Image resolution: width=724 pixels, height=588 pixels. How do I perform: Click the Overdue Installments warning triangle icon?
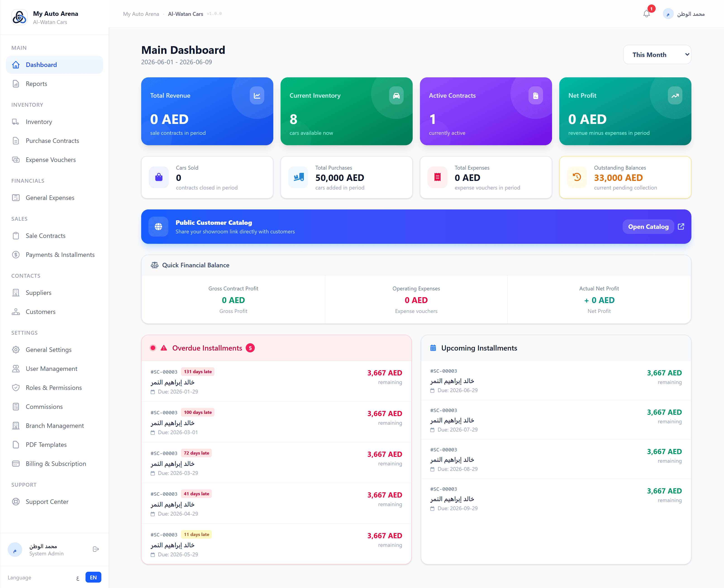point(164,348)
